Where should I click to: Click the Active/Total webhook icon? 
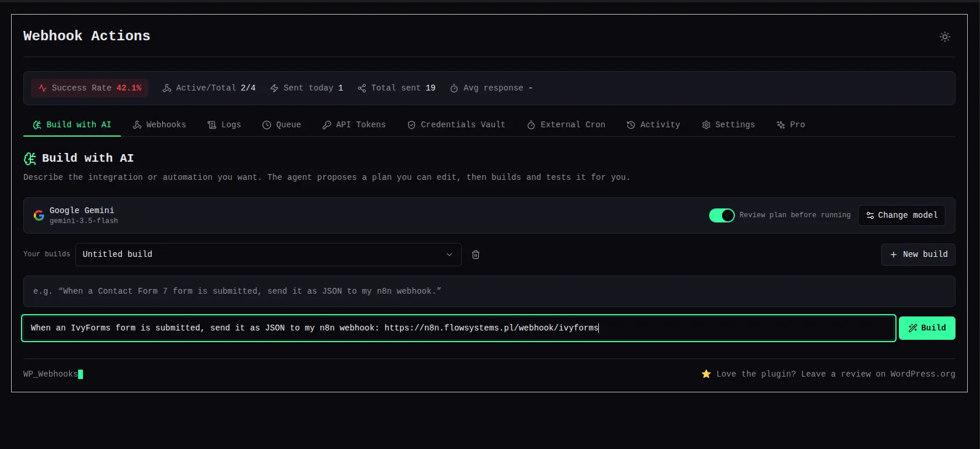(x=167, y=88)
